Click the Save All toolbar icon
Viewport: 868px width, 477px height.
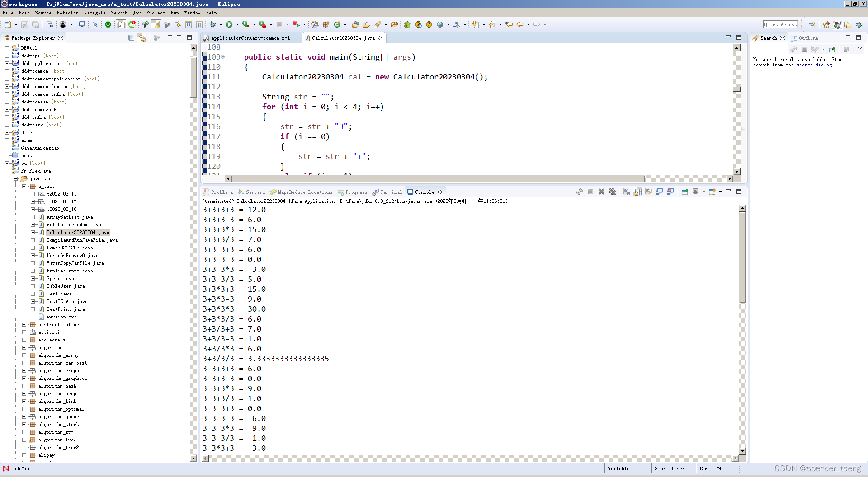pos(35,24)
